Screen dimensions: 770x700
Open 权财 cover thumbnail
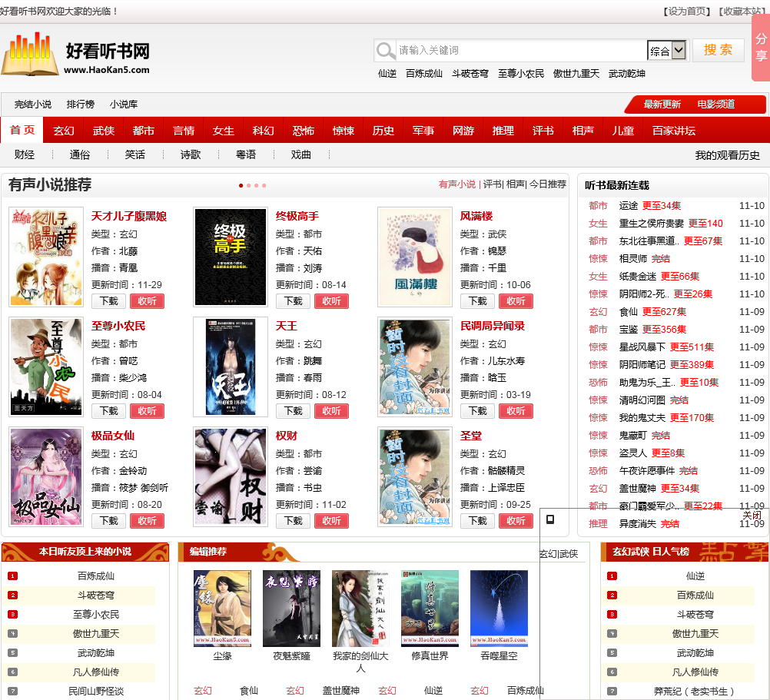click(231, 476)
